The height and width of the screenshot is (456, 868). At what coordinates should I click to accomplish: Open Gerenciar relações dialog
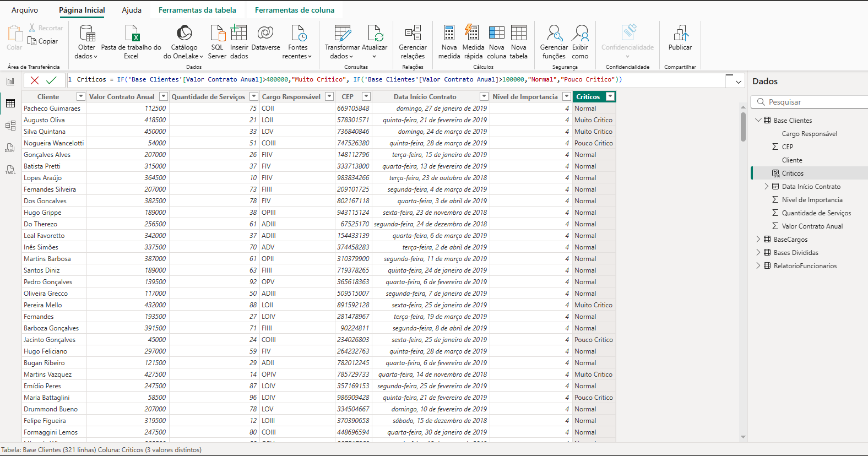(413, 42)
